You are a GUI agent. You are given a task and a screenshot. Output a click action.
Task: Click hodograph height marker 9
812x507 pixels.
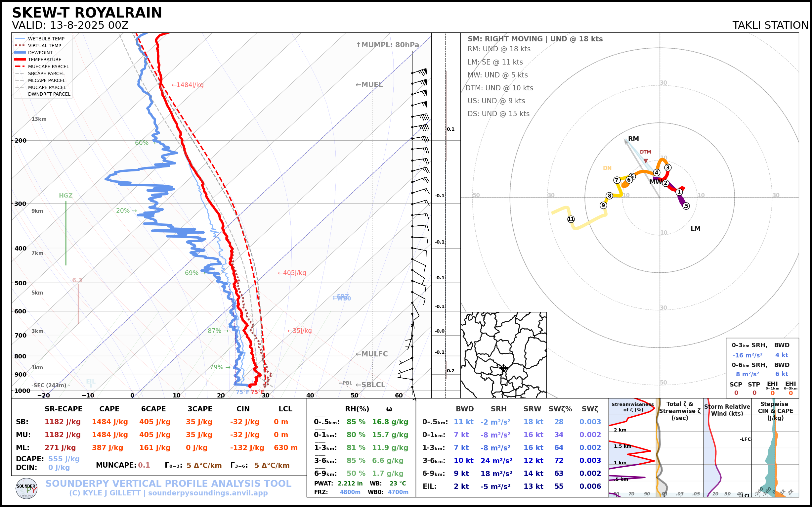click(603, 205)
